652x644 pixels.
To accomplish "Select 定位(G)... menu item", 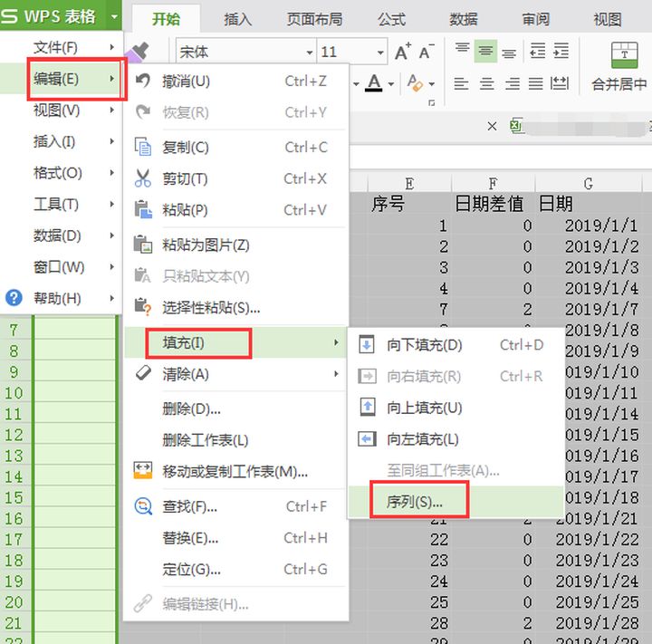I will [235, 569].
